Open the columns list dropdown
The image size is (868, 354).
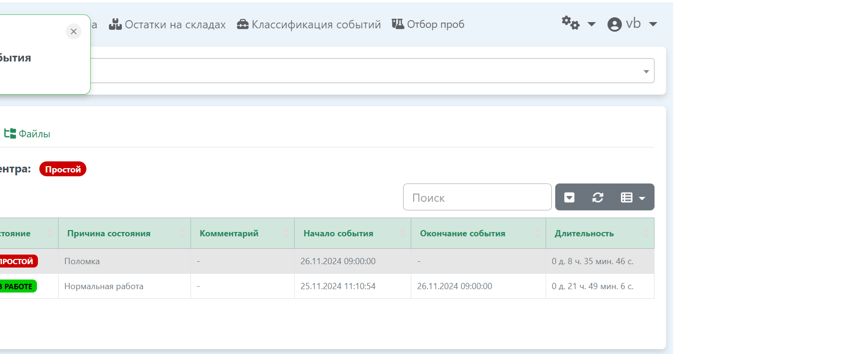coord(632,197)
